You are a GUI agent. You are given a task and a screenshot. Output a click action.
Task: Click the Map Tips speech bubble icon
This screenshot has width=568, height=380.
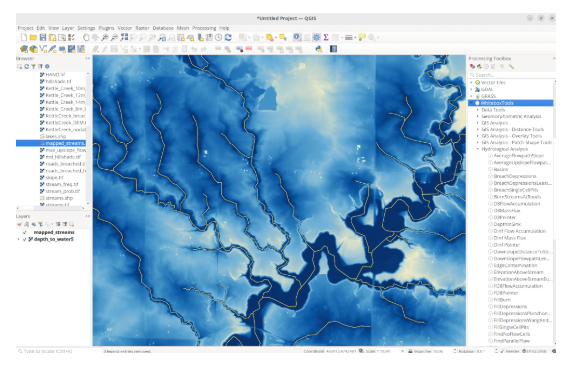point(362,37)
